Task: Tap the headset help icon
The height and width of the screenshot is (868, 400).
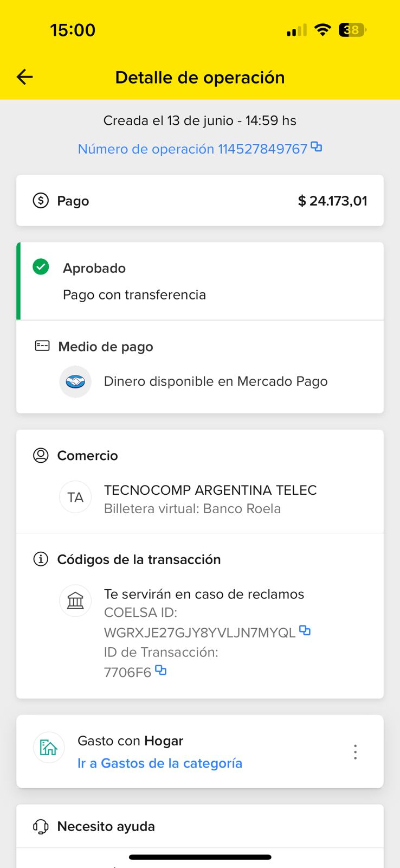Action: tap(41, 826)
